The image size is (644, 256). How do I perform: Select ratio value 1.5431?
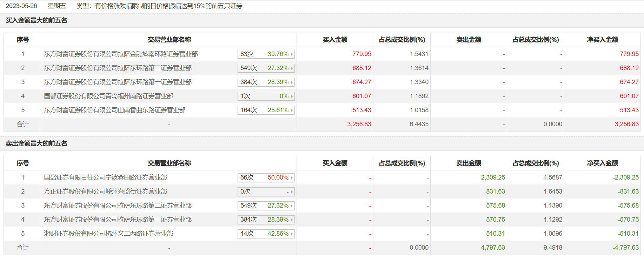pos(419,54)
